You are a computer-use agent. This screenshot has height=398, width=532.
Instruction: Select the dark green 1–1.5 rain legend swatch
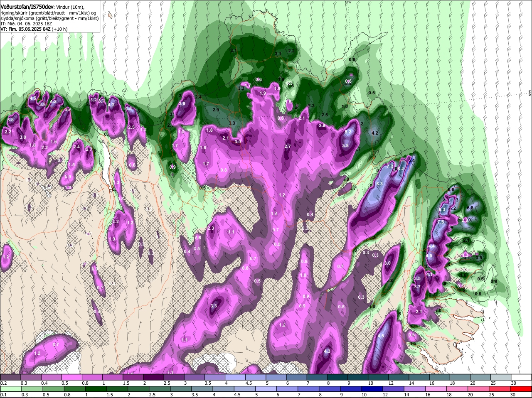pos(96,389)
